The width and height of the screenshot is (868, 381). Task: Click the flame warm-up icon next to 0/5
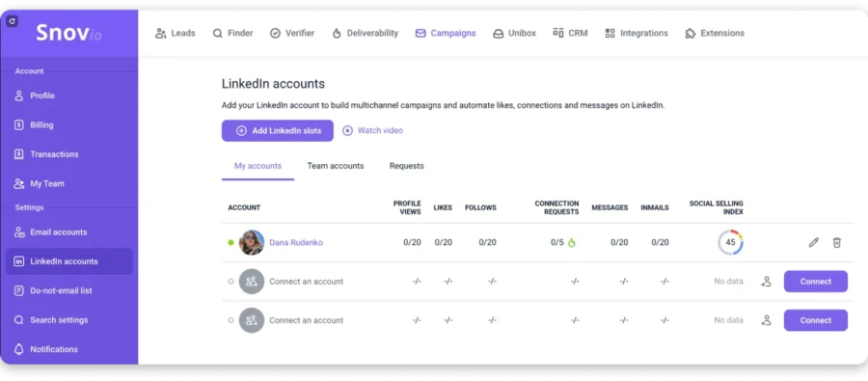pyautogui.click(x=572, y=242)
